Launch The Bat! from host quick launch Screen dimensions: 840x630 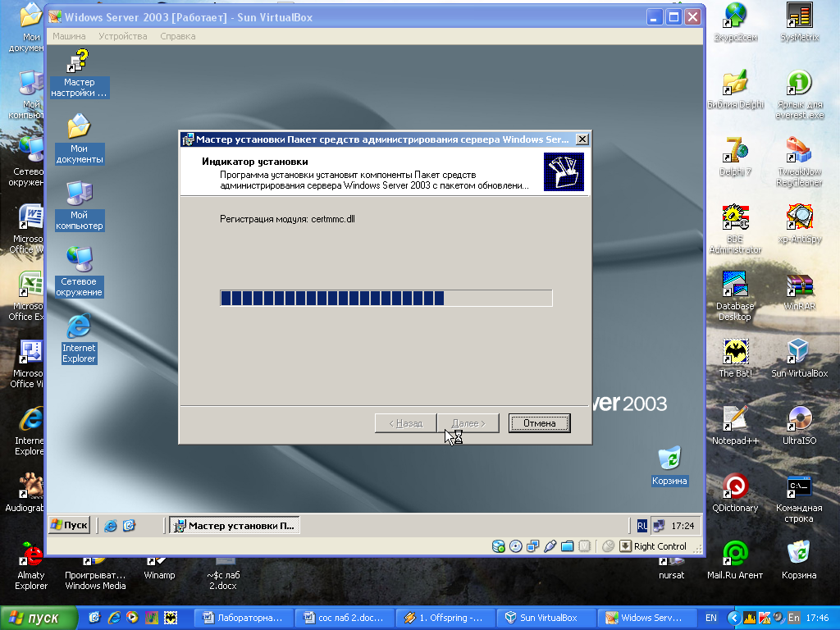point(171,618)
